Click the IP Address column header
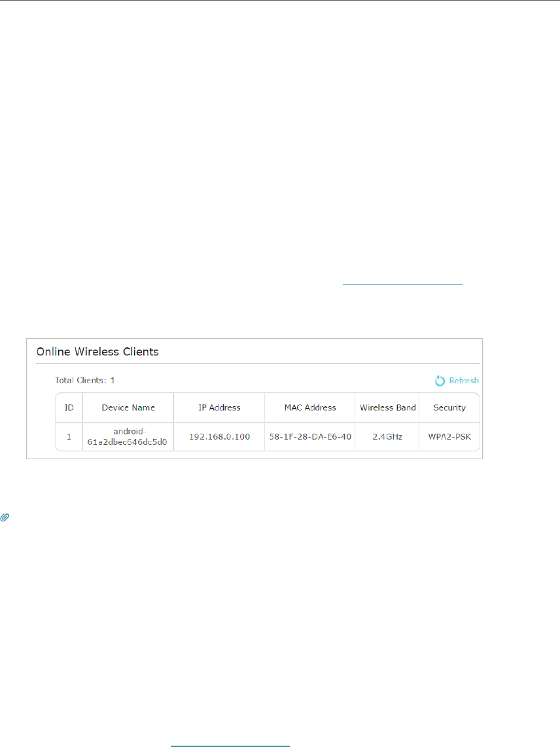560x747 pixels. pos(219,408)
